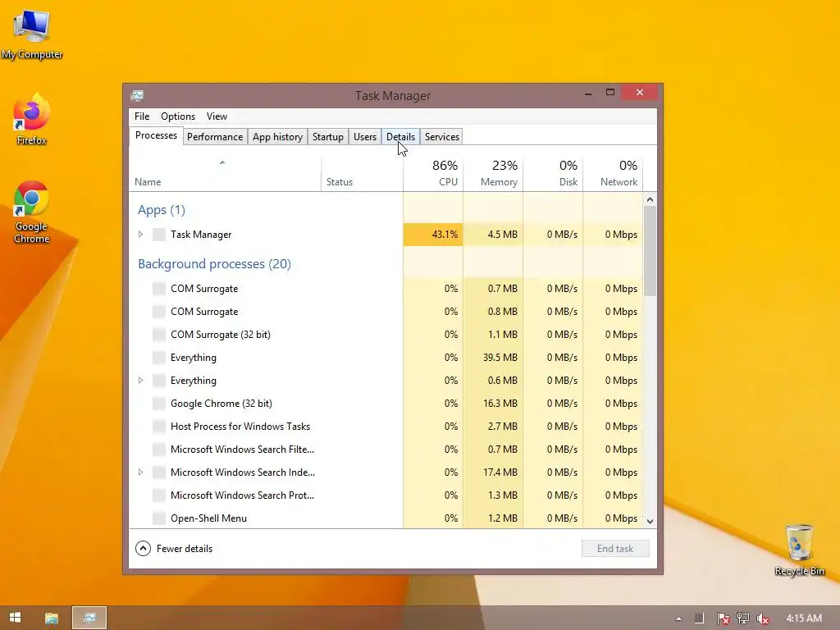The width and height of the screenshot is (840, 630).
Task: Select the Apps (1) group header
Action: pyautogui.click(x=162, y=210)
